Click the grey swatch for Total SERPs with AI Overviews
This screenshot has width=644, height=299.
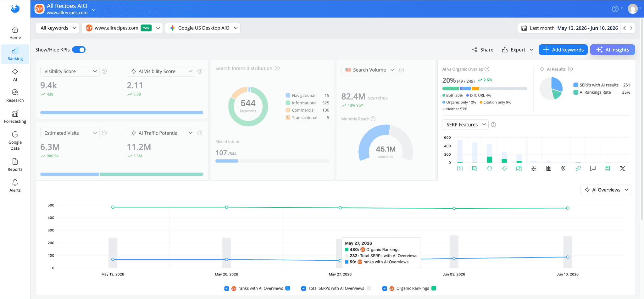[369, 288]
